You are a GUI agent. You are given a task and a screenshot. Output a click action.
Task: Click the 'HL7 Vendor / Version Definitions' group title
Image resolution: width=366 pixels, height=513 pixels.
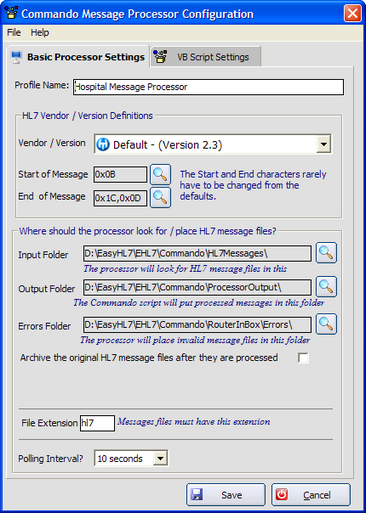(87, 116)
